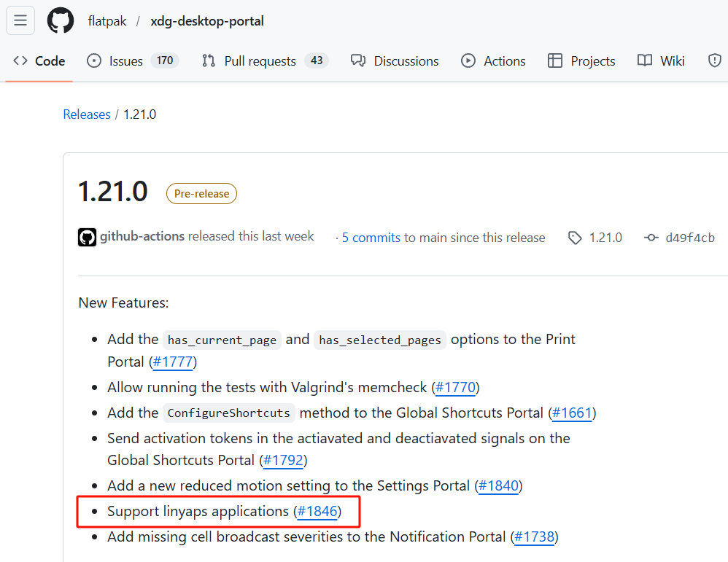Click the security shield icon in nav
728x562 pixels.
tap(715, 61)
